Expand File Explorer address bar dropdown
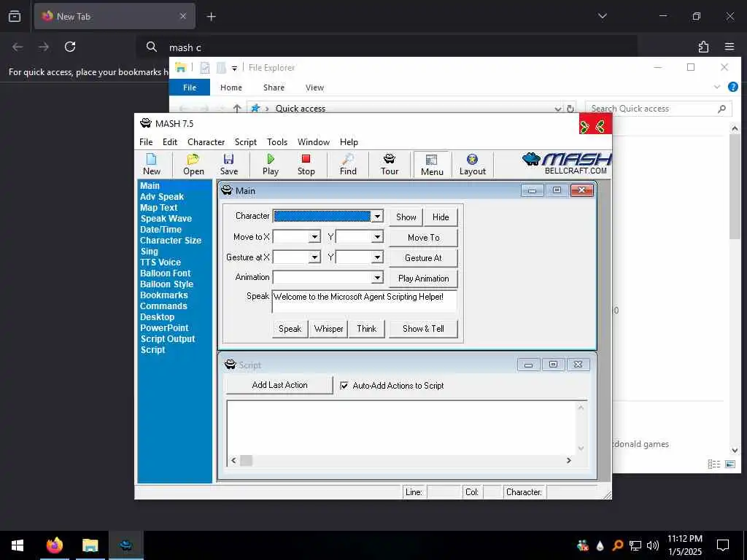Image resolution: width=747 pixels, height=560 pixels. point(558,109)
